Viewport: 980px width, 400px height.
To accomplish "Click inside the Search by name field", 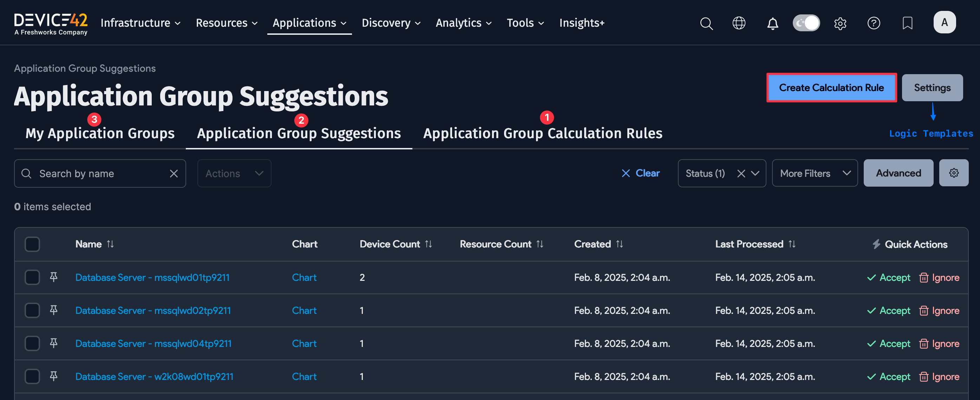I will [87, 173].
